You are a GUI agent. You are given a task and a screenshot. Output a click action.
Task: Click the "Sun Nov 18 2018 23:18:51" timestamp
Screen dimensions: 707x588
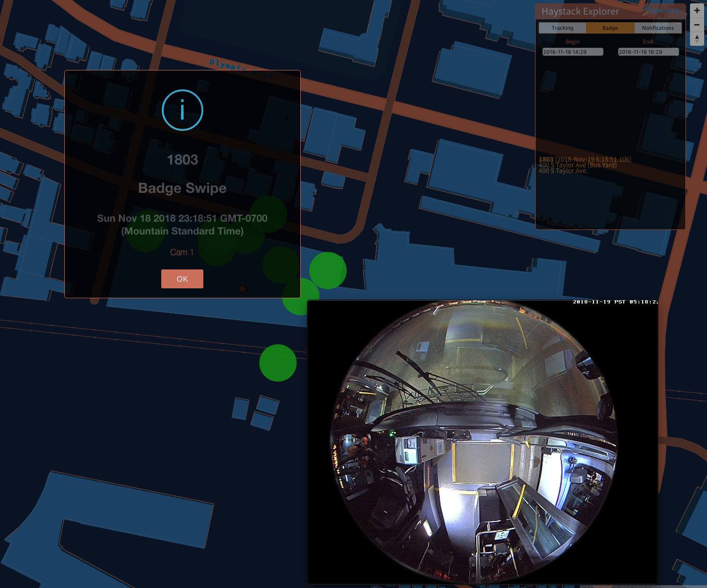pos(182,225)
